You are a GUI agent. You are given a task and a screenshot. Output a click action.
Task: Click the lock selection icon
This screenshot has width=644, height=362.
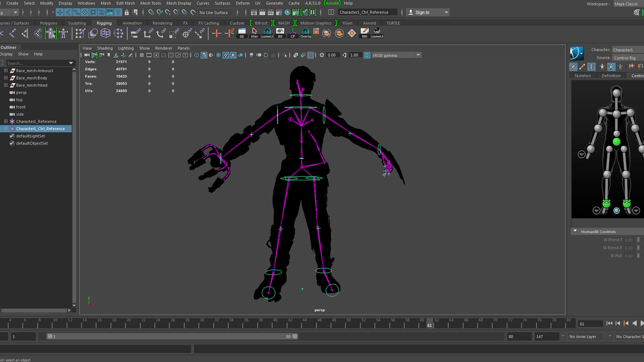point(127,12)
